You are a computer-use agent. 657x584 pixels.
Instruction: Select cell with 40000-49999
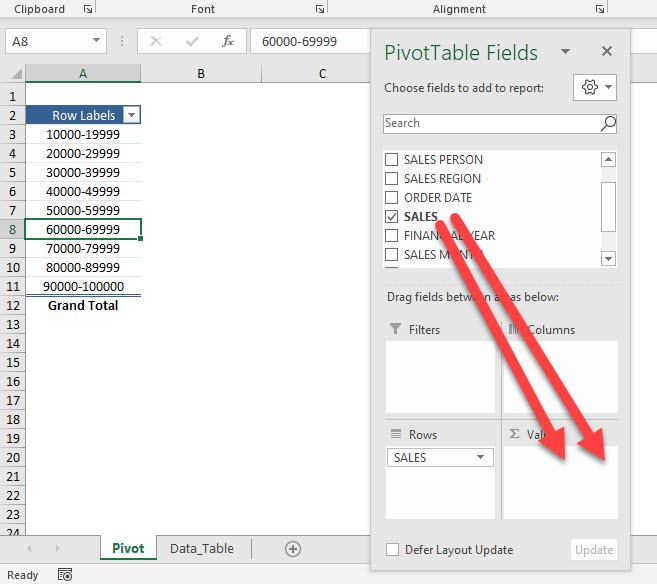(x=83, y=191)
